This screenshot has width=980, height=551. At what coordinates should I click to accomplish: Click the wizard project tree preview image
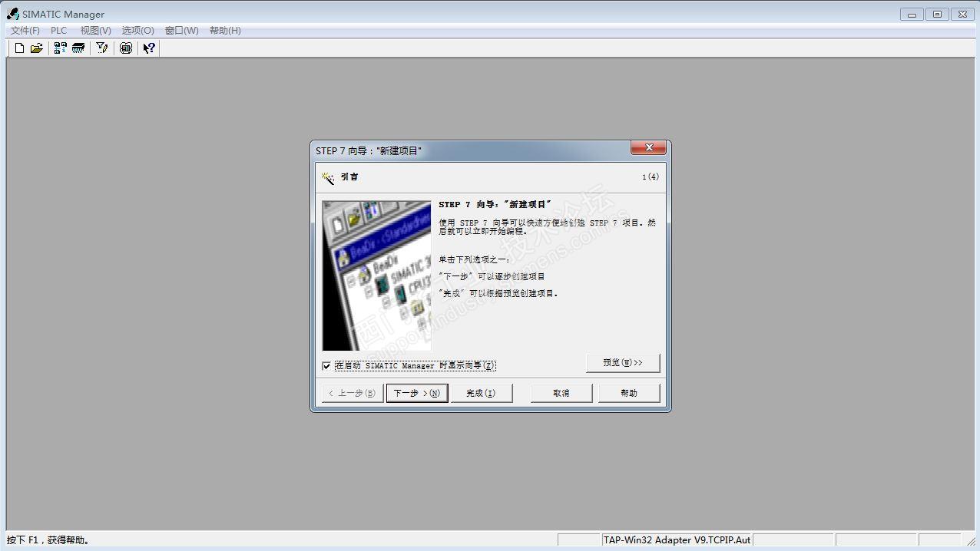click(x=377, y=276)
